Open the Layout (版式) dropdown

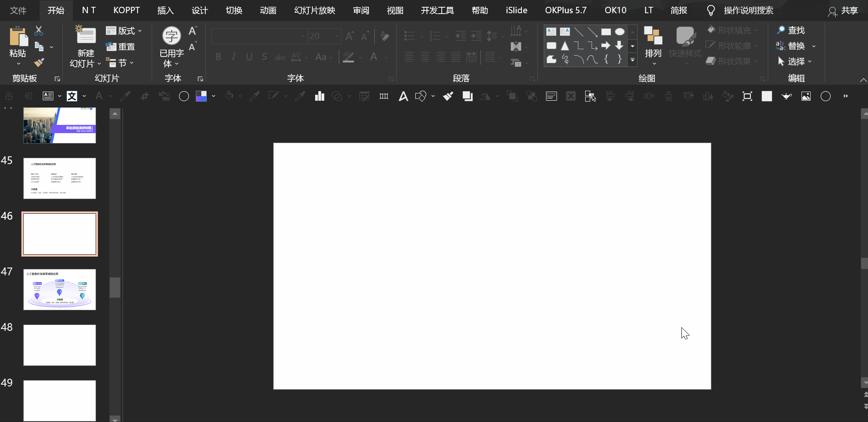pyautogui.click(x=124, y=31)
